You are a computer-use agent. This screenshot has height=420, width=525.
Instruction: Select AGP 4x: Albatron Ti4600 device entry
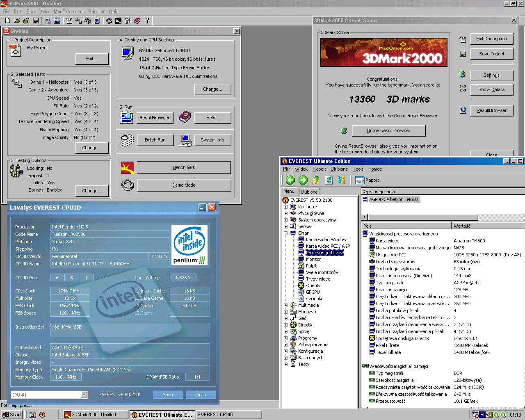[393, 199]
